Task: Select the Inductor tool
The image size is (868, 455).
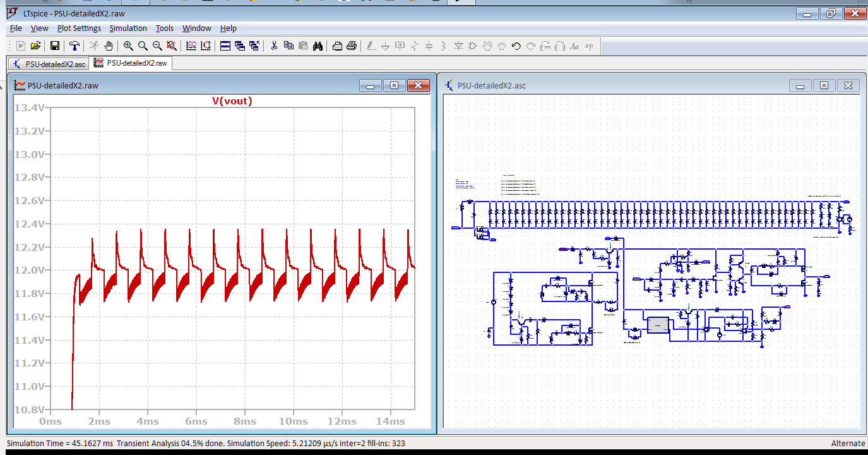Action: coord(443,45)
